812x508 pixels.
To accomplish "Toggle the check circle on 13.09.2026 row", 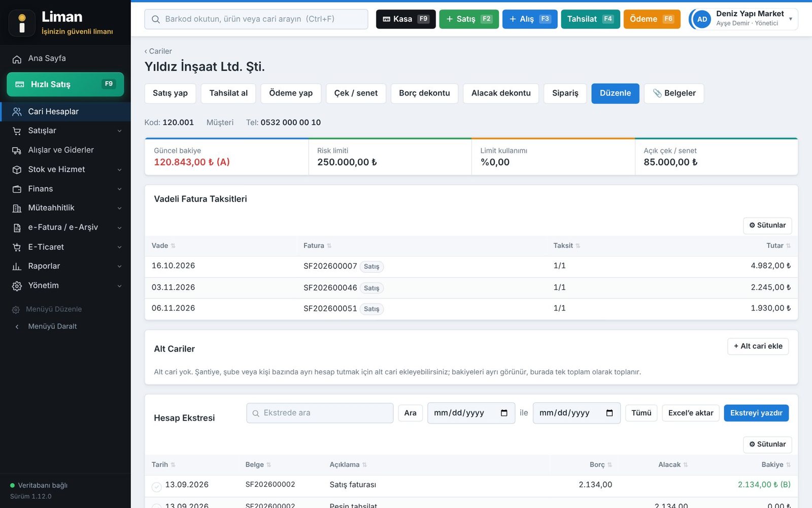I will tap(157, 487).
